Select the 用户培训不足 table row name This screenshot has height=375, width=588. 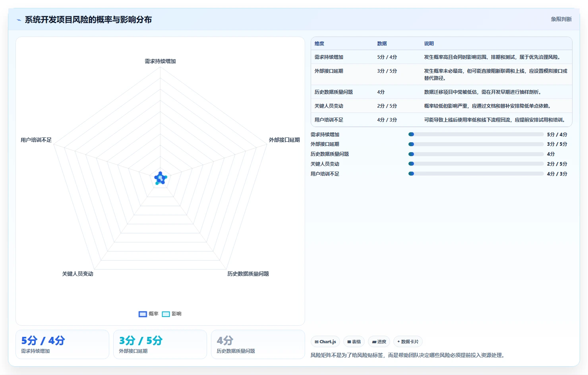point(329,120)
